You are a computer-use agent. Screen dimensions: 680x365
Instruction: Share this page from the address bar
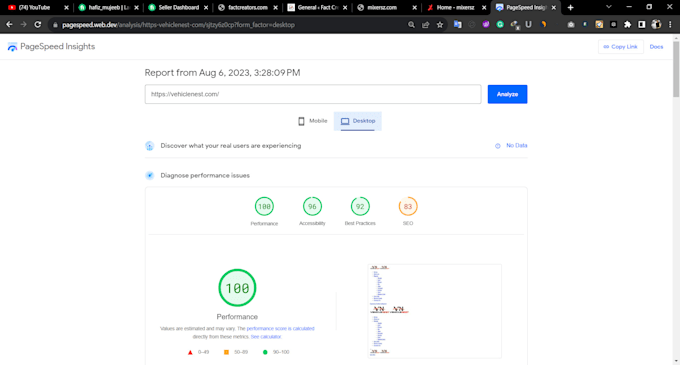(x=425, y=25)
